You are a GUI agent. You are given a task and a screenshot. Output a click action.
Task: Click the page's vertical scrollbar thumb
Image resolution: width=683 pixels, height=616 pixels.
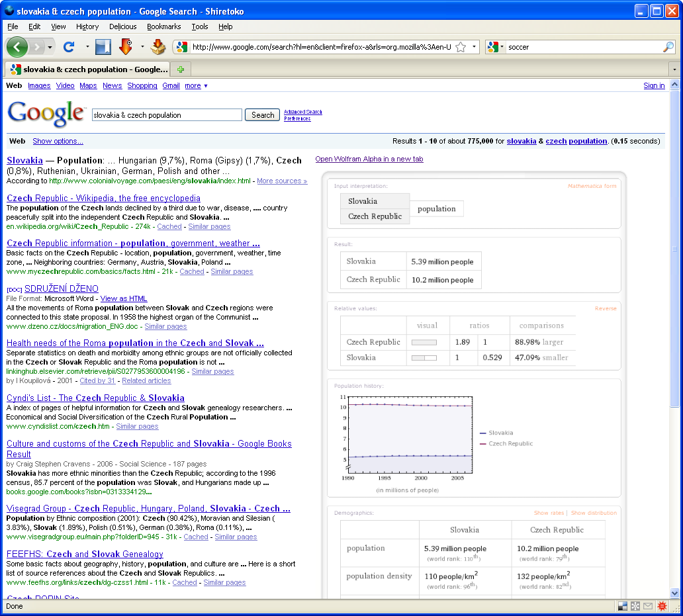[x=674, y=249]
